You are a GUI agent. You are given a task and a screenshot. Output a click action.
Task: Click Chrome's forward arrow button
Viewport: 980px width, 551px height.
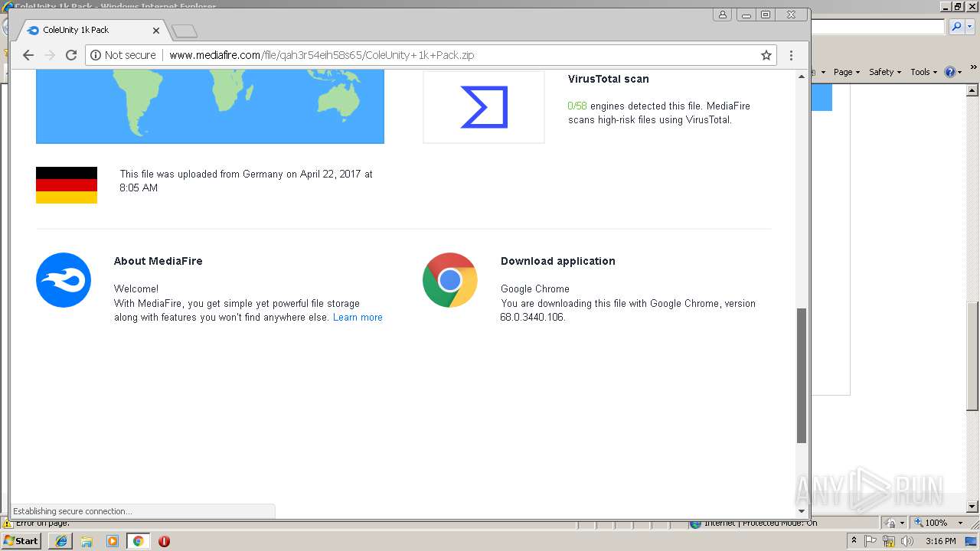[x=50, y=55]
